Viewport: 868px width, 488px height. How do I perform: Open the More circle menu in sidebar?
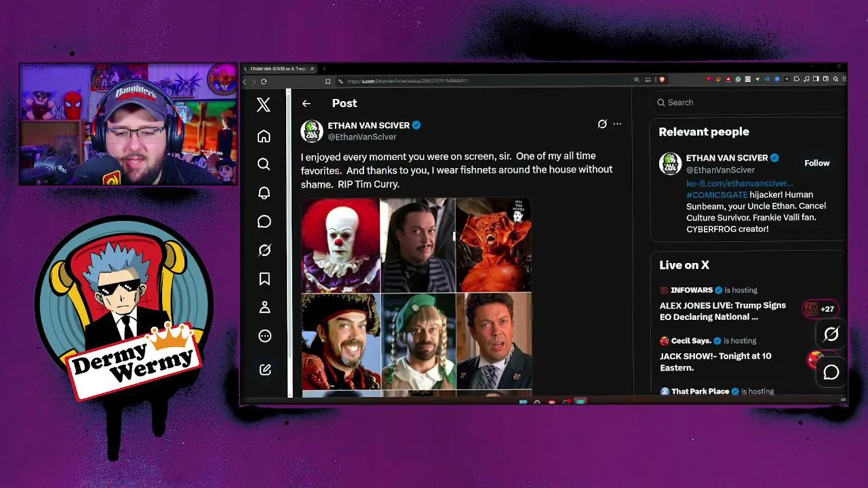coord(264,336)
